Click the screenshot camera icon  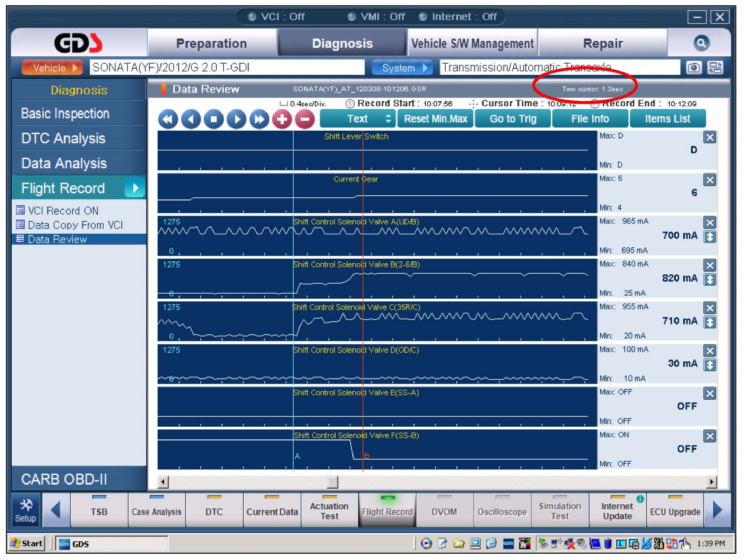693,68
